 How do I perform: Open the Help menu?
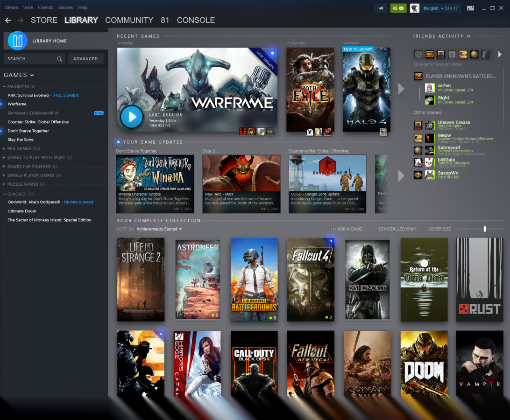click(x=83, y=7)
